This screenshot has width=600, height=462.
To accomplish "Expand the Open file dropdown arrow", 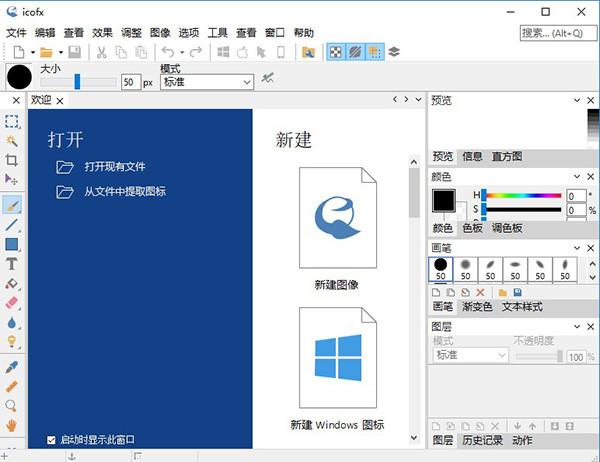I will pyautogui.click(x=59, y=51).
